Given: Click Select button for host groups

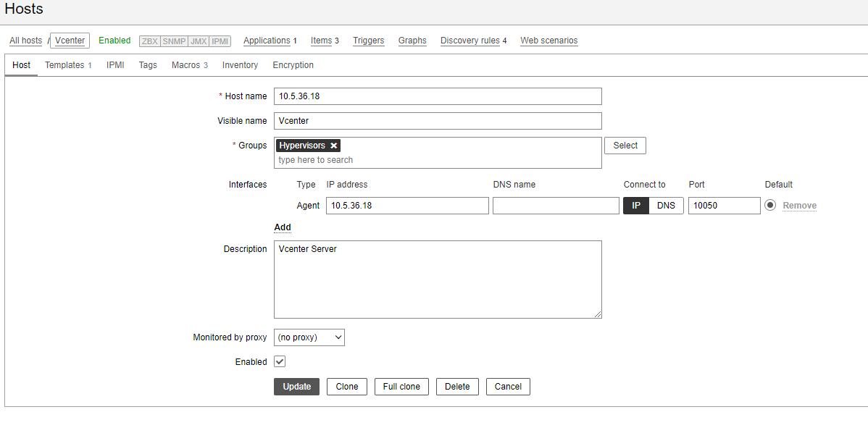Looking at the screenshot, I should (x=625, y=146).
